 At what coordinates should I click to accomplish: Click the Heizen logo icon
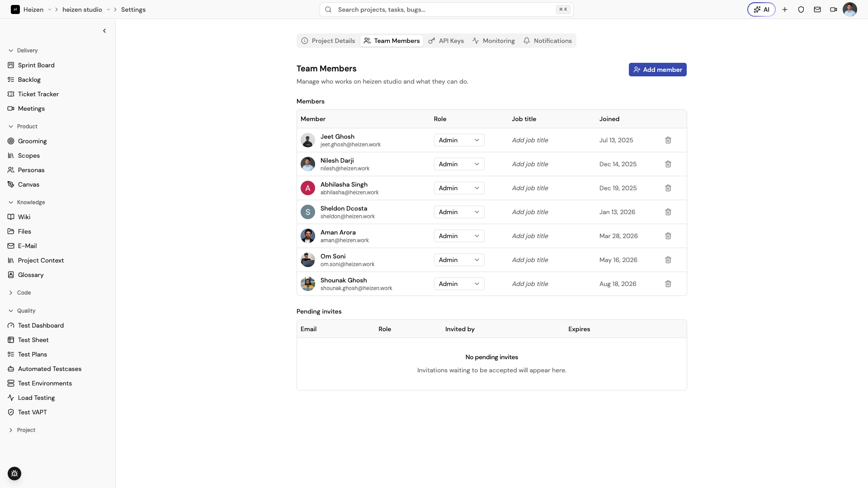pos(15,9)
